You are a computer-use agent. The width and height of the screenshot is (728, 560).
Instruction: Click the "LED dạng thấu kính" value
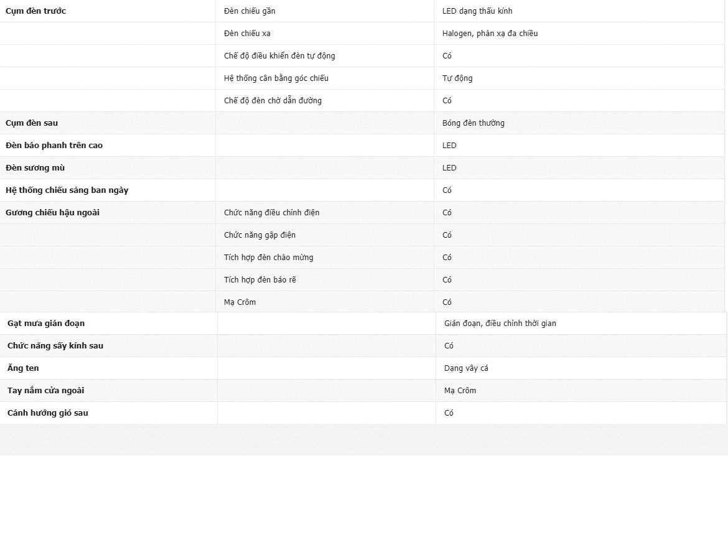[477, 11]
